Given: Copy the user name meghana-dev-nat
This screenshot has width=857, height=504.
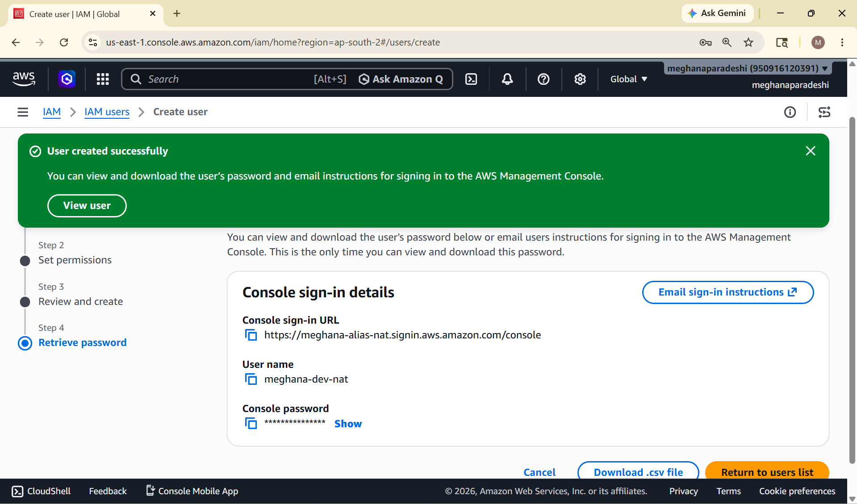Looking at the screenshot, I should [x=251, y=379].
